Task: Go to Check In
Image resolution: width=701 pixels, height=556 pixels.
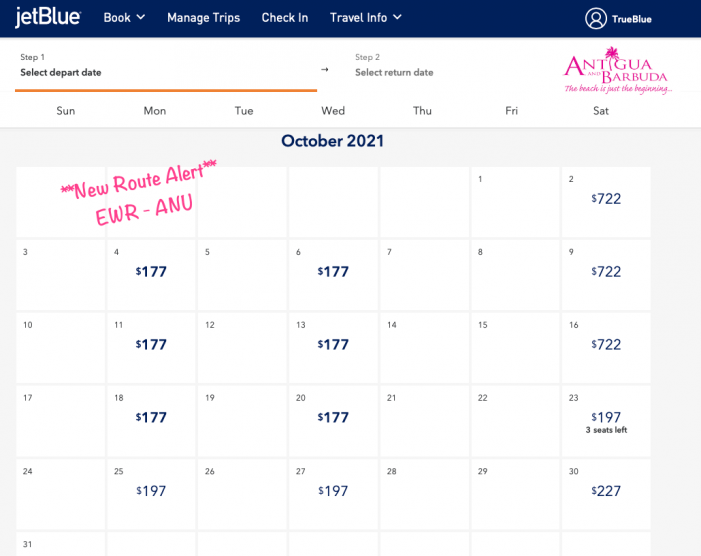Action: point(285,17)
